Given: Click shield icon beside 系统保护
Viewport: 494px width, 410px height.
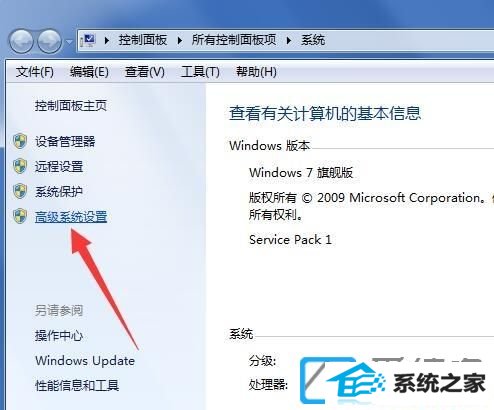Looking at the screenshot, I should 20,191.
